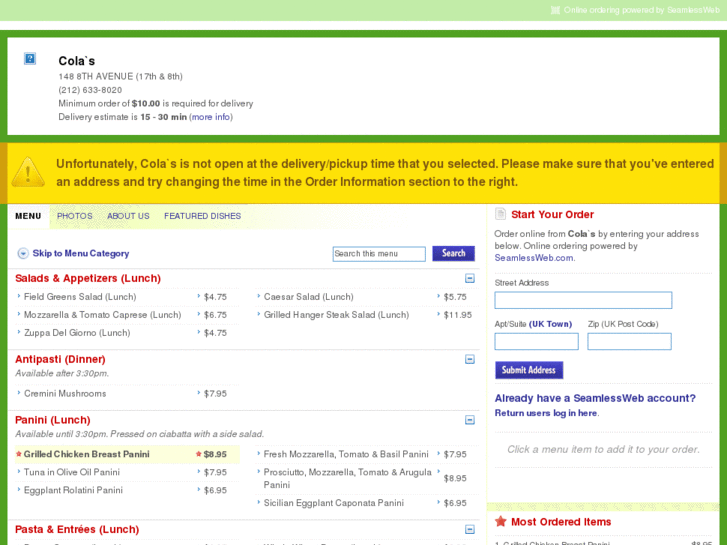Open the more info delivery link
The width and height of the screenshot is (727, 545).
coord(211,117)
